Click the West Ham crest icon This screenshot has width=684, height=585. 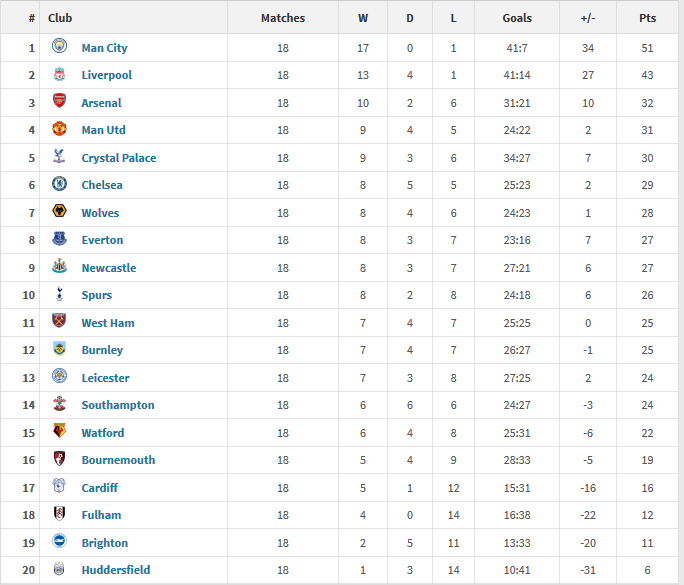coord(59,322)
